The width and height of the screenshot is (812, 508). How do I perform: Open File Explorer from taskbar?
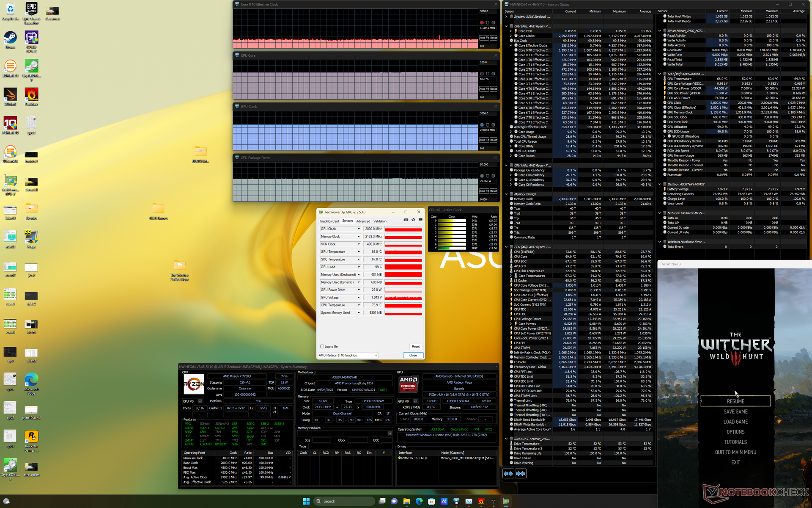pos(406,501)
